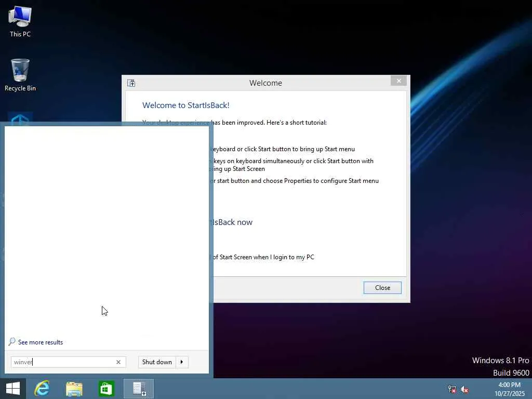This screenshot has width=532, height=399.
Task: Click the network status tray icon
Action: [x=452, y=389]
